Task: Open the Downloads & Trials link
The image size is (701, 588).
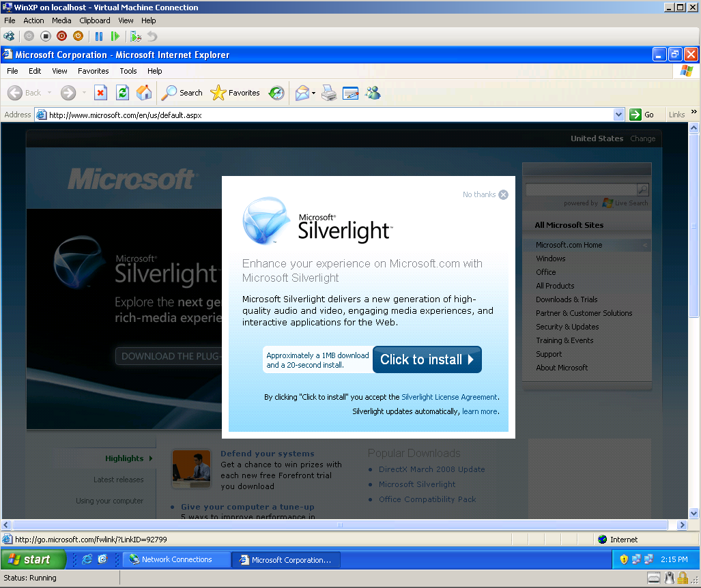Action: 567,300
